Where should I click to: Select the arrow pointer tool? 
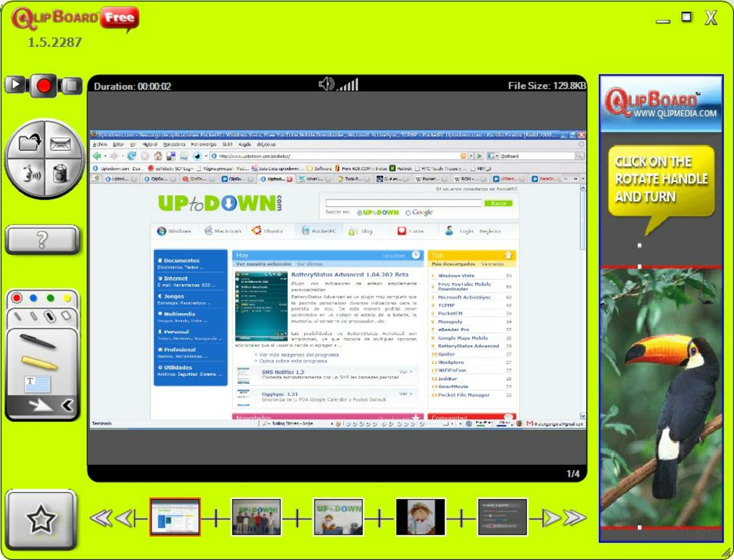pyautogui.click(x=40, y=405)
